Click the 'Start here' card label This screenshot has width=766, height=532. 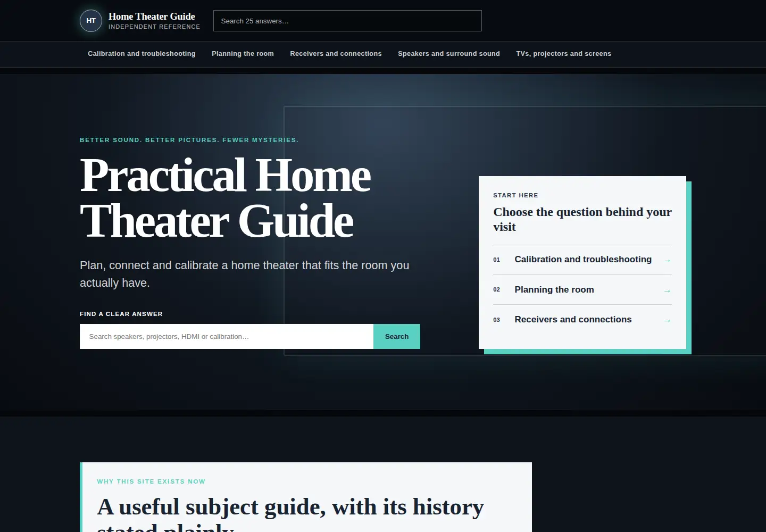pyautogui.click(x=515, y=195)
